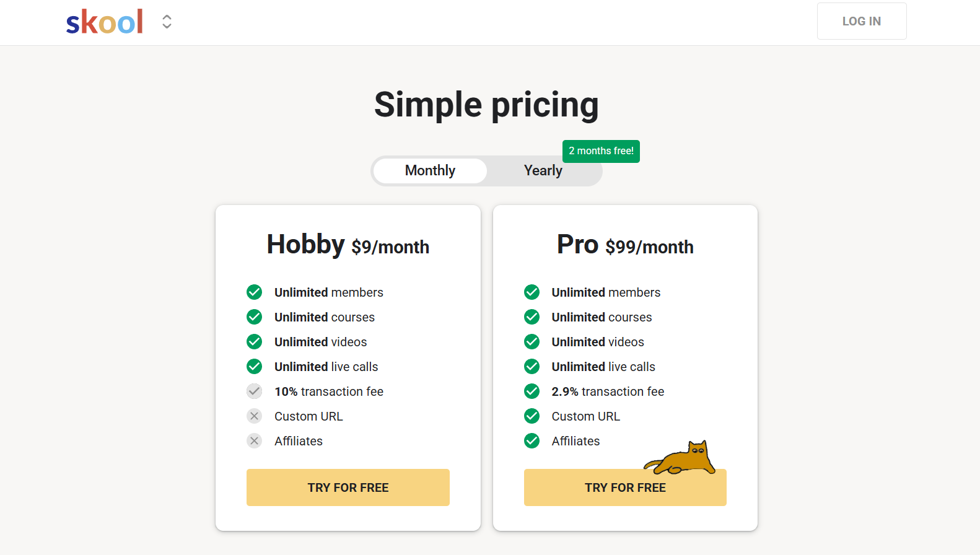Switch billing to Yearly
980x555 pixels.
[x=543, y=170]
